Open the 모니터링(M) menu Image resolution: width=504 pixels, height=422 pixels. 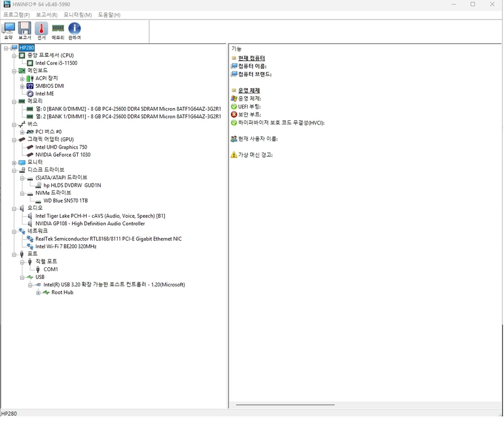point(78,15)
